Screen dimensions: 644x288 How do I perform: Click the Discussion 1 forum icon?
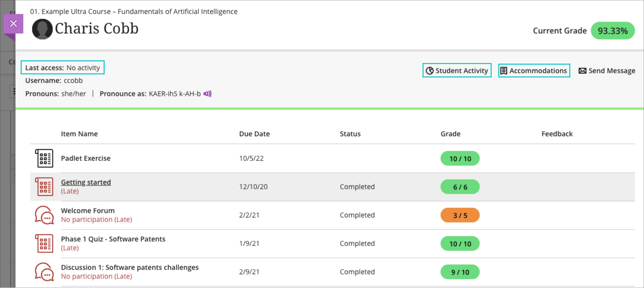(44, 272)
